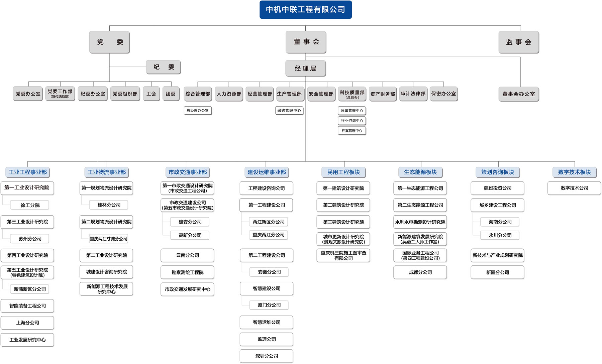Select the 两江新区分公司 box
The image size is (602, 364).
click(269, 222)
